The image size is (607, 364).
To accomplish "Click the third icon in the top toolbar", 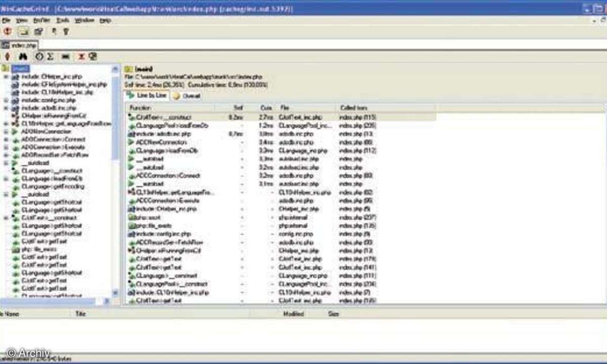I will coord(38,31).
